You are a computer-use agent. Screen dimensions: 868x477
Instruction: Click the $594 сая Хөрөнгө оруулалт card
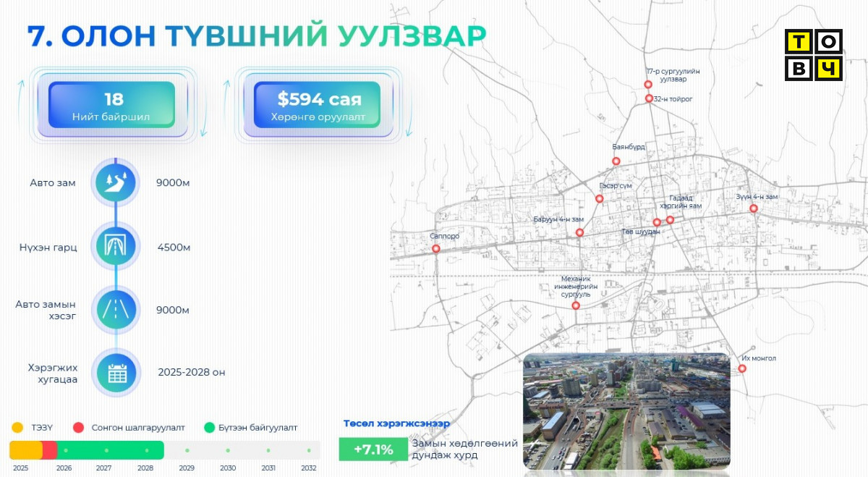pyautogui.click(x=318, y=105)
